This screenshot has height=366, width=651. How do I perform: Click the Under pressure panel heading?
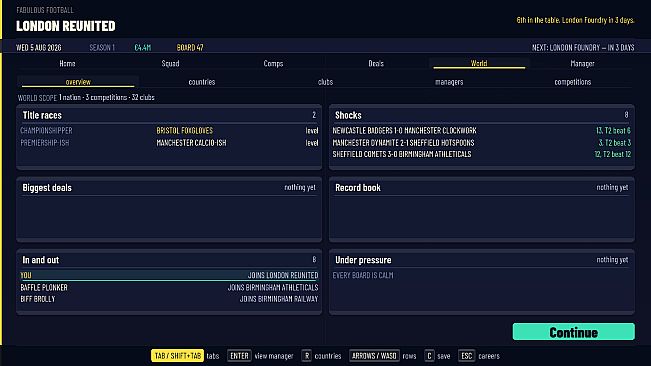(363, 260)
